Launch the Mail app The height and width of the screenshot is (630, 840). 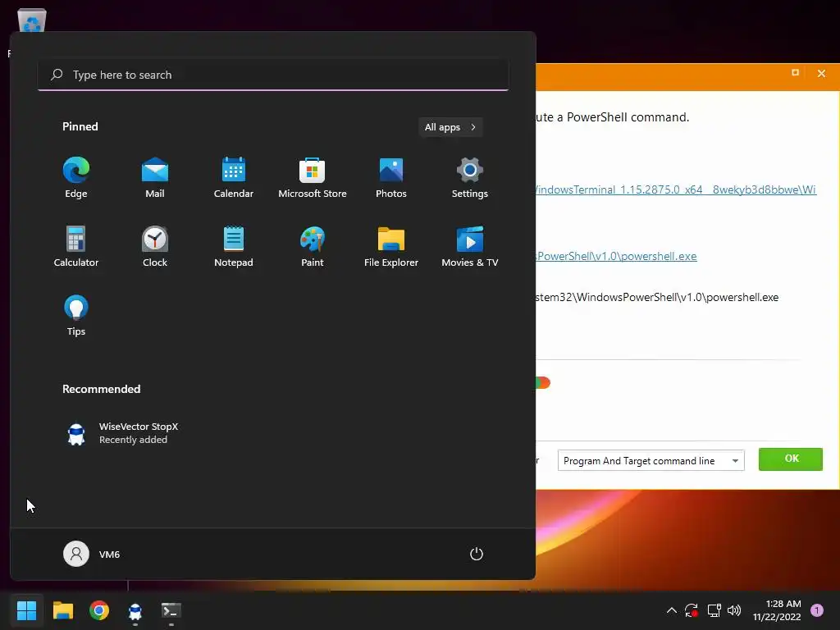tap(155, 178)
